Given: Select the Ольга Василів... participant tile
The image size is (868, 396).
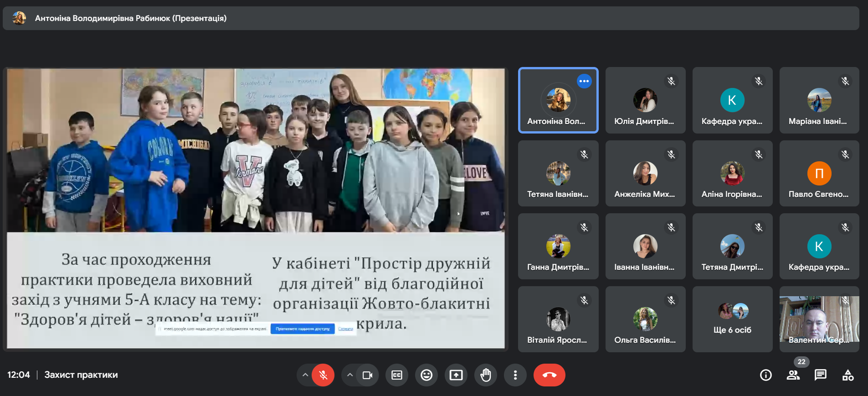Looking at the screenshot, I should (645, 319).
